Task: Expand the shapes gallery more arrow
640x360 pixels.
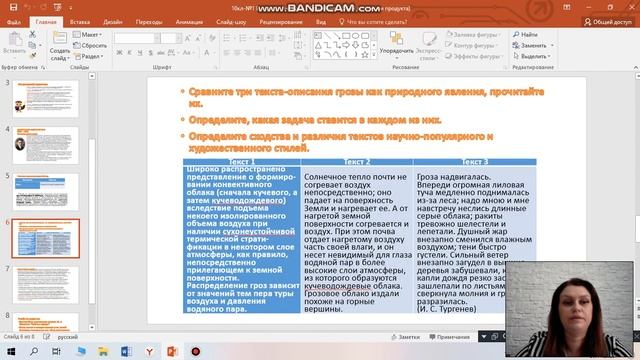Action: (374, 55)
